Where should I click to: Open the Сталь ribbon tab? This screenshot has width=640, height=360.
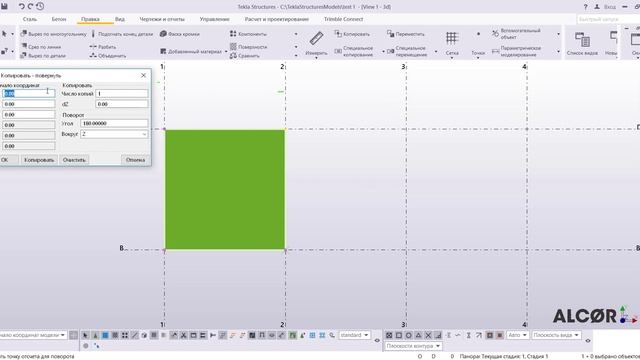[30, 19]
